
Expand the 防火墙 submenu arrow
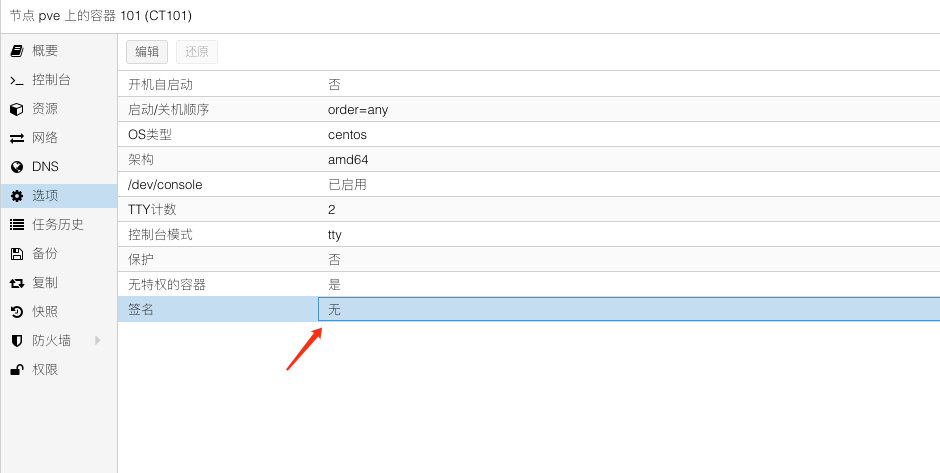[x=98, y=341]
